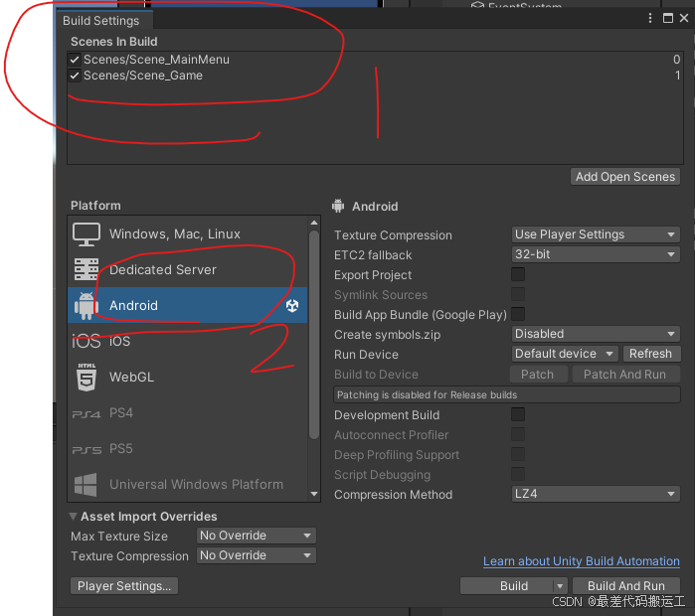Viewport: 695px width, 616px height.
Task: Click the Universal Windows Platform logo icon
Action: pos(86,485)
